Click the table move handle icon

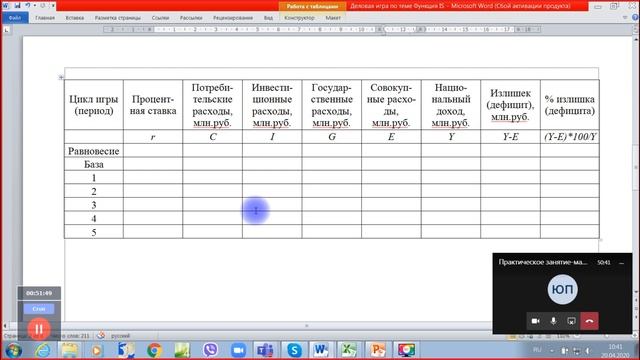tap(61, 77)
